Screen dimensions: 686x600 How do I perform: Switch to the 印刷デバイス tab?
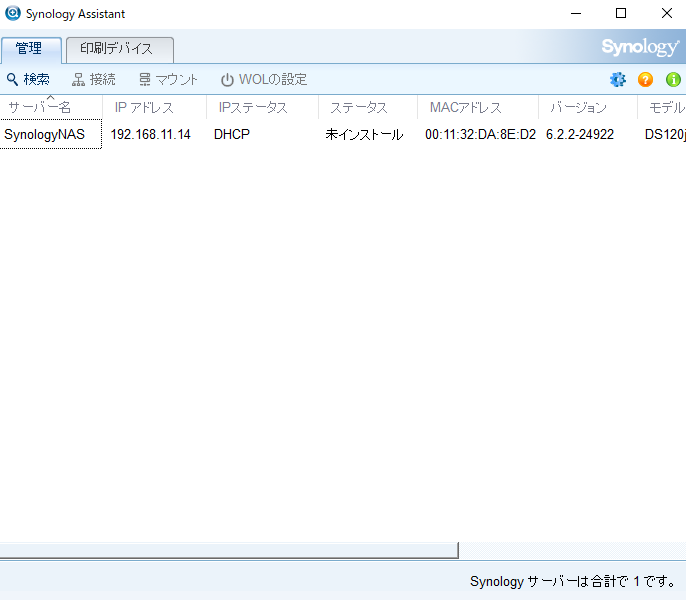120,49
